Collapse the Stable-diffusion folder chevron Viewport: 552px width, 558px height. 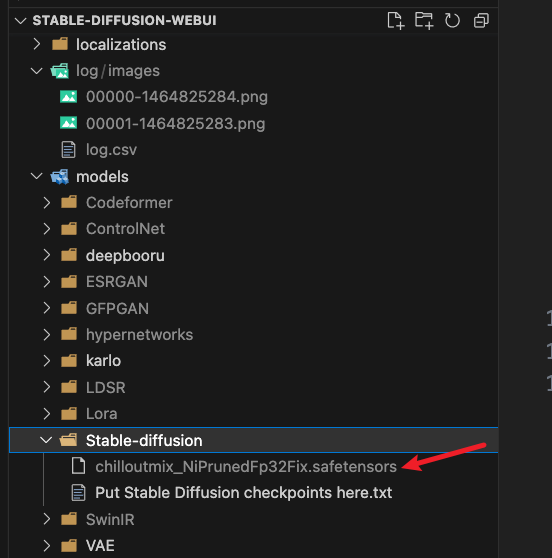(x=46, y=440)
